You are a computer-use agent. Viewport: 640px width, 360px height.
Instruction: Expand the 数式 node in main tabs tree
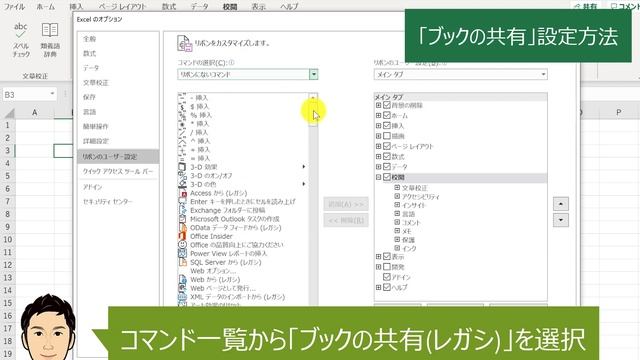point(378,156)
